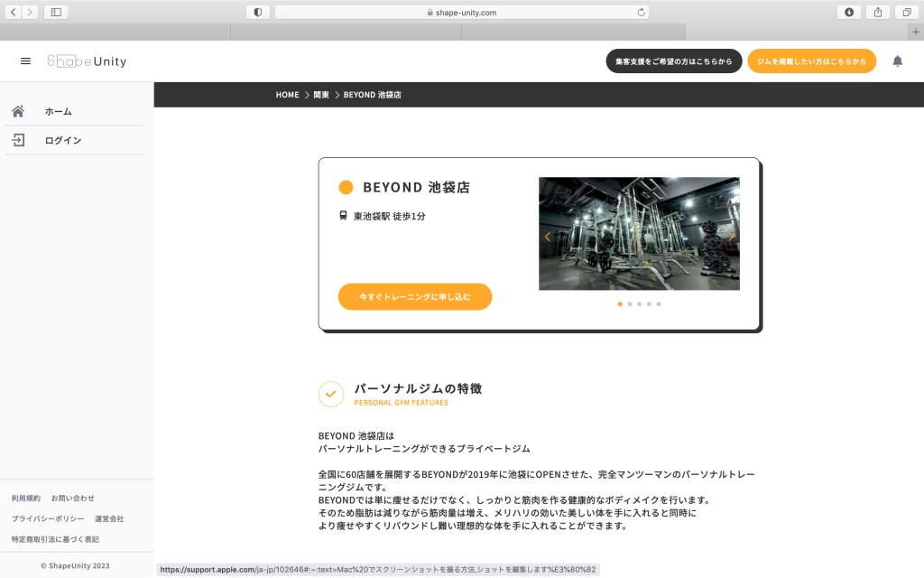Select the fifth carousel dot
The width and height of the screenshot is (924, 578).
(x=659, y=304)
